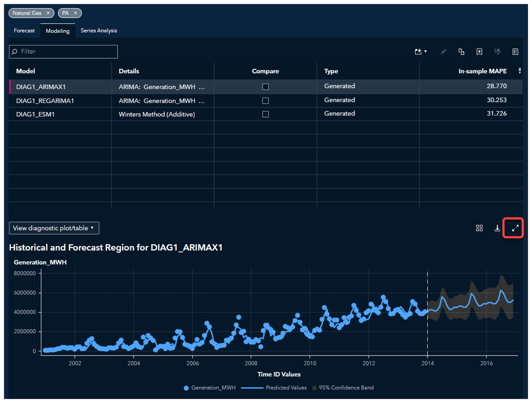Open column options next to In-sample MAPE
Image resolution: width=532 pixels, height=403 pixels.
[519, 71]
